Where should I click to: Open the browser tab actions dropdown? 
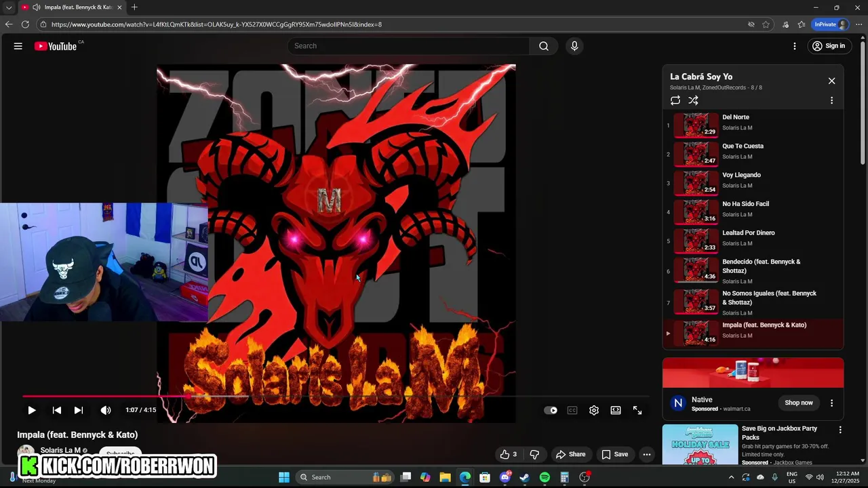tap(9, 7)
